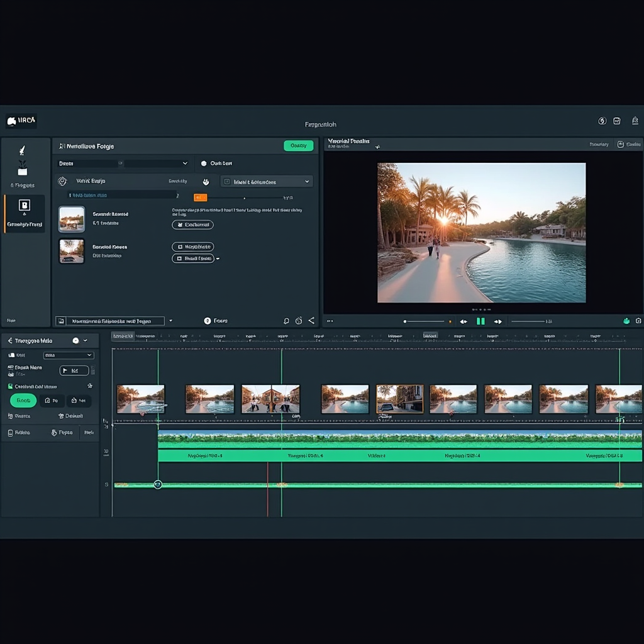
Task: Click the back arrow in timeline side panel
Action: (10, 340)
